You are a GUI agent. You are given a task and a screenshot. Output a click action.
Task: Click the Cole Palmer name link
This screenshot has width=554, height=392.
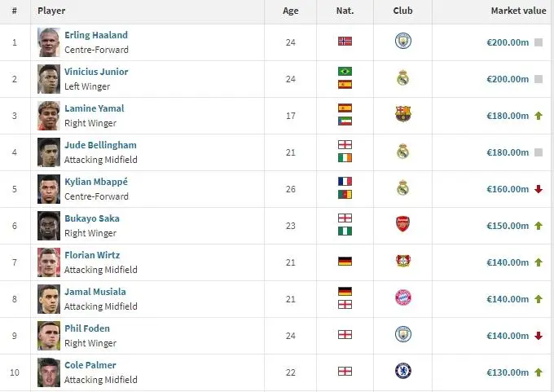point(90,365)
